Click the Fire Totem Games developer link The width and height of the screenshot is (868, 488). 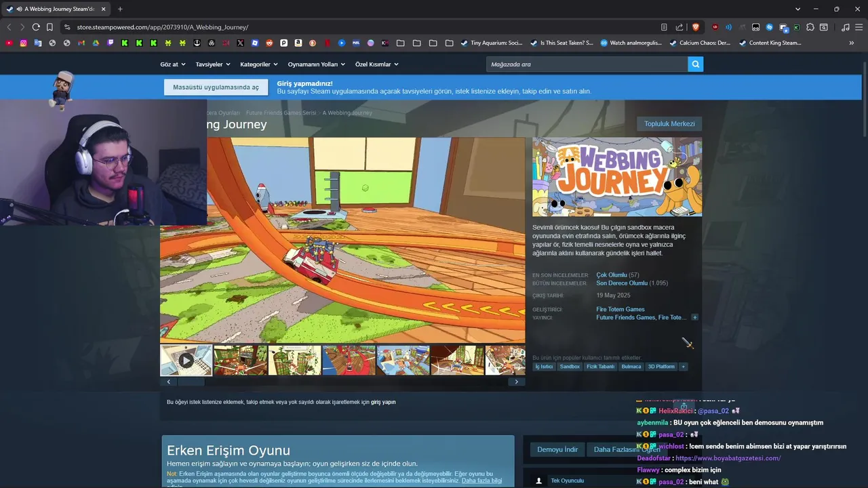(x=620, y=309)
